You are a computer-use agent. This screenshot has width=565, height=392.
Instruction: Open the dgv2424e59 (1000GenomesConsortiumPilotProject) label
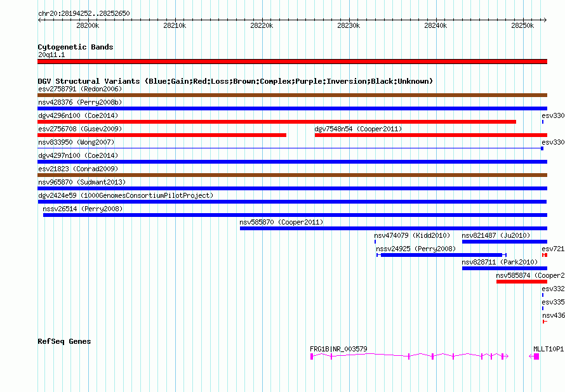[126, 195]
